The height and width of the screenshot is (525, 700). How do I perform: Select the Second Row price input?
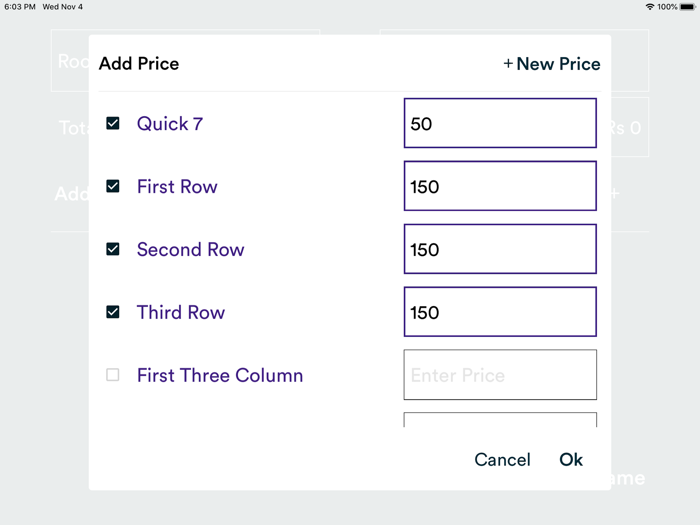click(x=500, y=249)
